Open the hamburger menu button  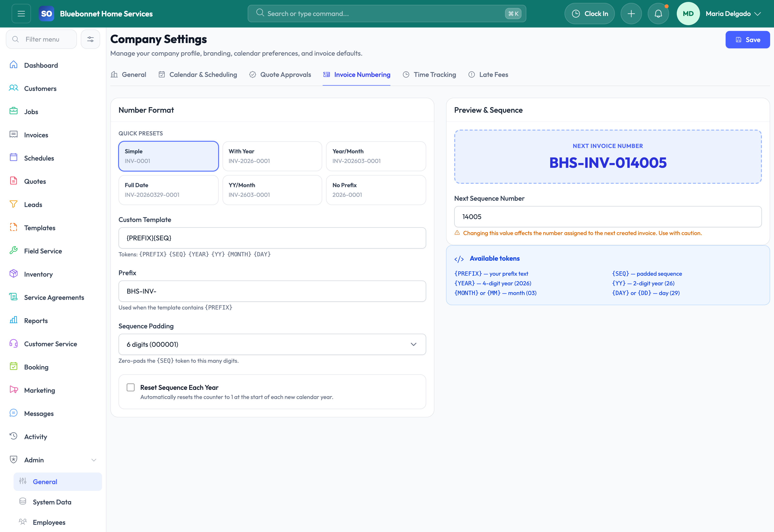click(x=21, y=14)
